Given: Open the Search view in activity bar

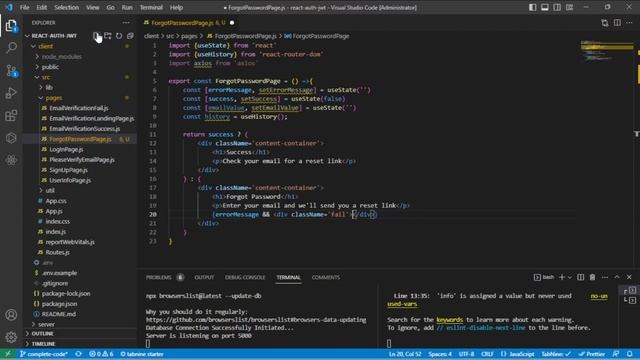Looking at the screenshot, I should click(x=11, y=48).
